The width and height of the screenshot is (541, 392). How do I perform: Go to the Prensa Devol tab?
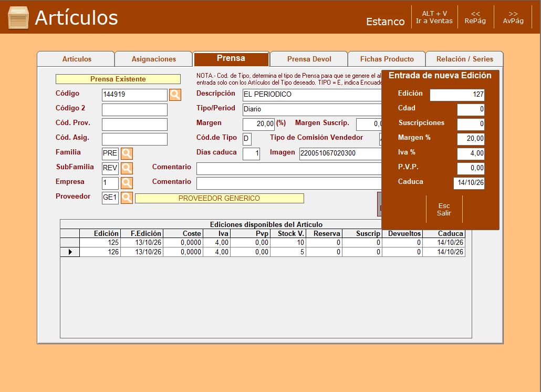[x=309, y=59]
